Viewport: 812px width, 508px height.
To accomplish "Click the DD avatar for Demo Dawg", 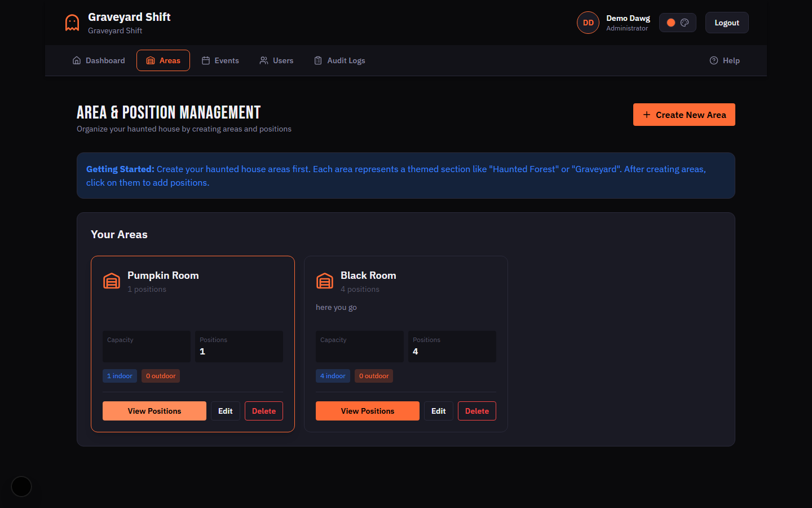I will tap(588, 22).
